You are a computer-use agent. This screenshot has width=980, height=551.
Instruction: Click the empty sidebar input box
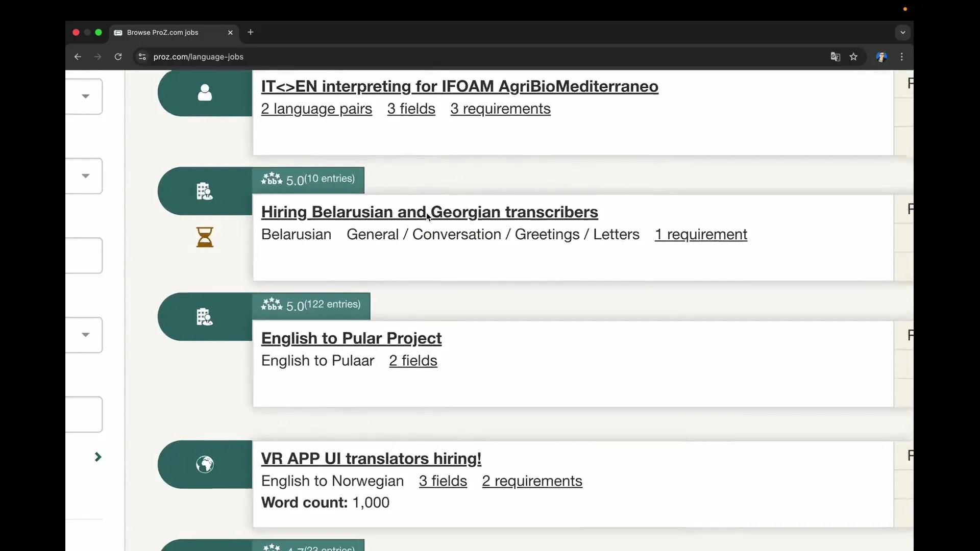pyautogui.click(x=84, y=255)
